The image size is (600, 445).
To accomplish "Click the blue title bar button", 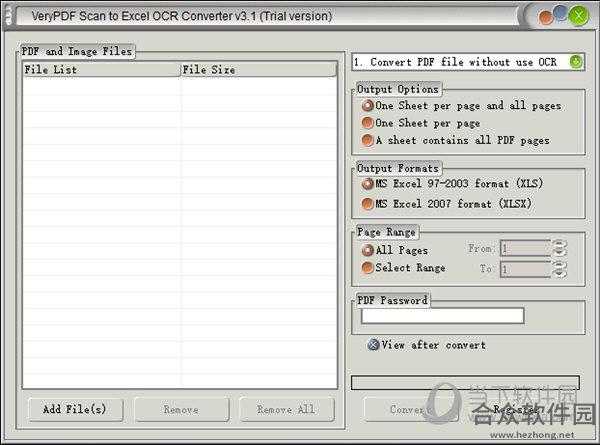I will [560, 12].
